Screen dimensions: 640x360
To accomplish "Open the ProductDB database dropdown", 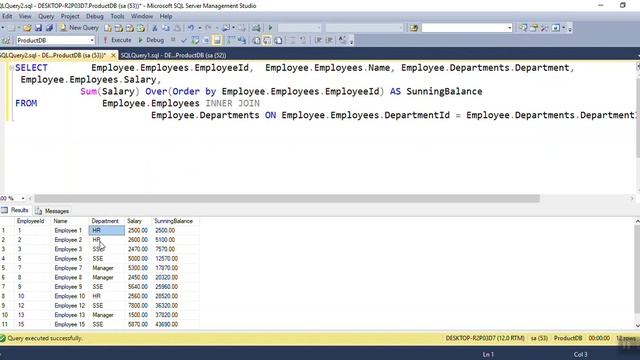I will [92, 40].
